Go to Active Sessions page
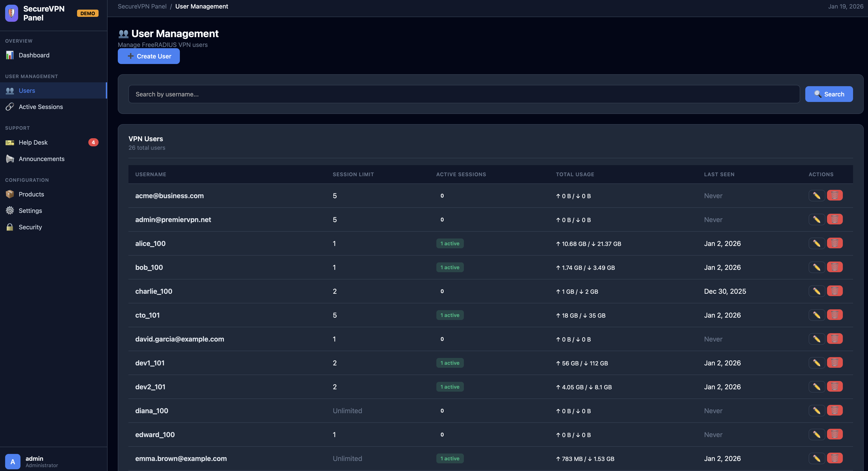 (41, 107)
